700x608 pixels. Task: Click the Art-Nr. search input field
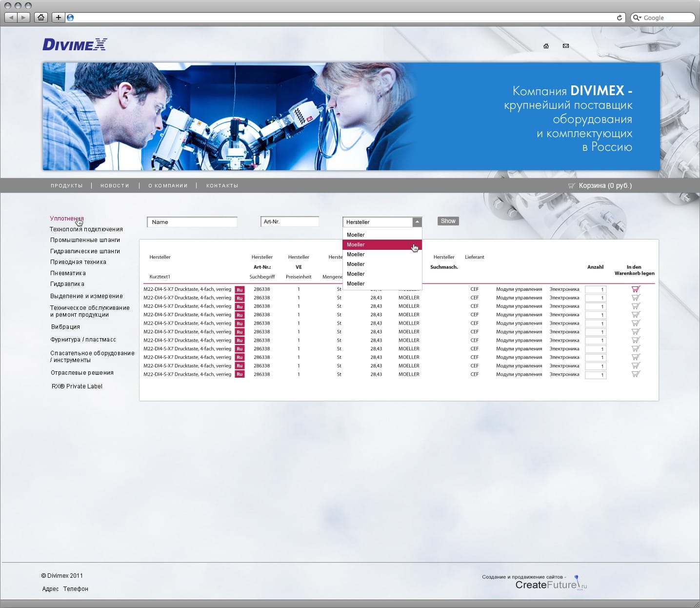coord(290,222)
